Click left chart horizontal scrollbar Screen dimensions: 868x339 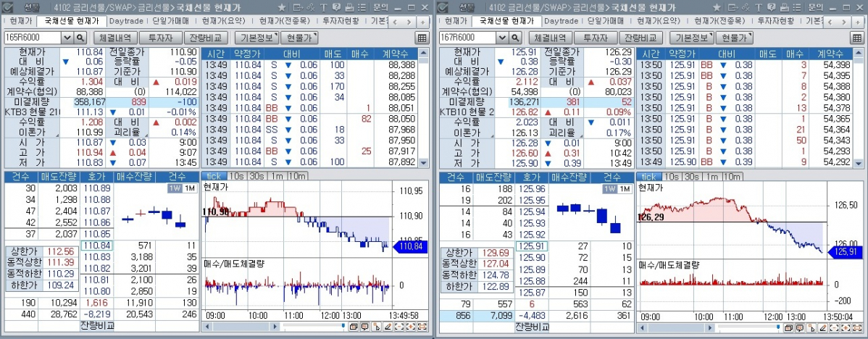(x=242, y=326)
